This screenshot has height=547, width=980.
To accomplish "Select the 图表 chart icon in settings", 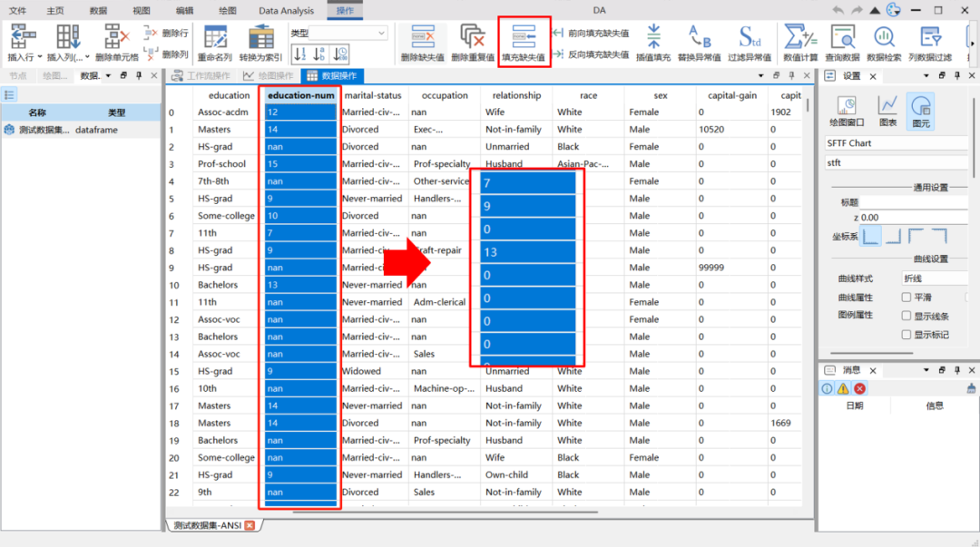I will (x=887, y=111).
